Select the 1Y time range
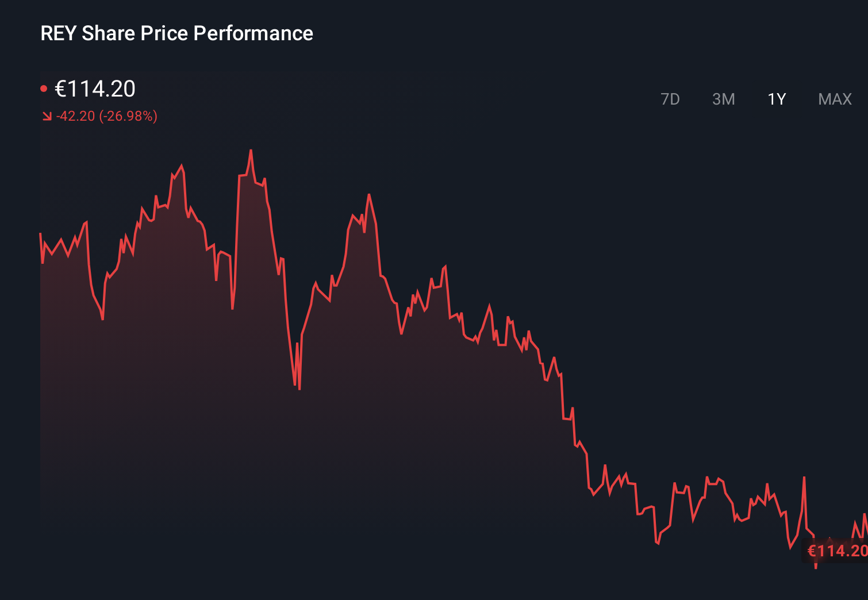This screenshot has width=868, height=600. [776, 99]
